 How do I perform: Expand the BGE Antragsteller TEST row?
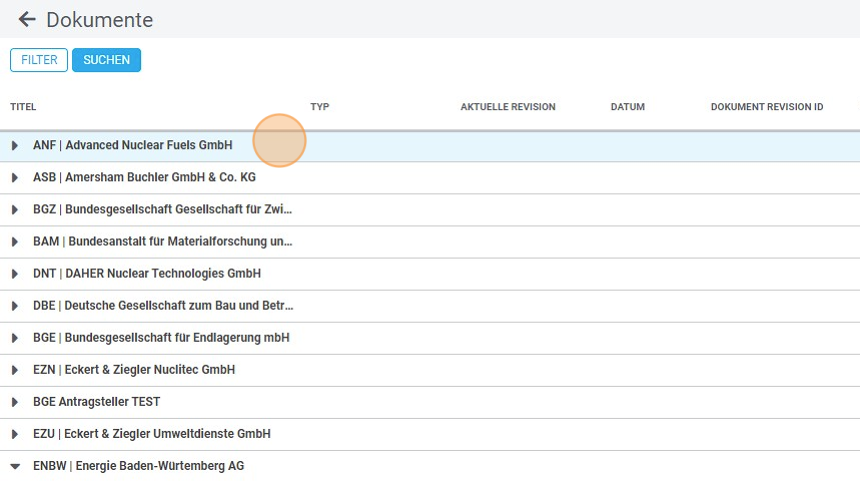click(15, 402)
